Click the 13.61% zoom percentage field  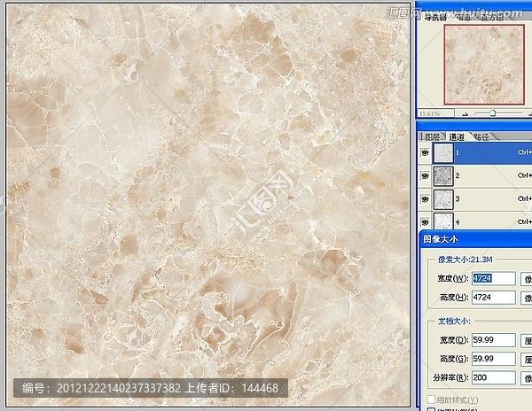coord(435,113)
